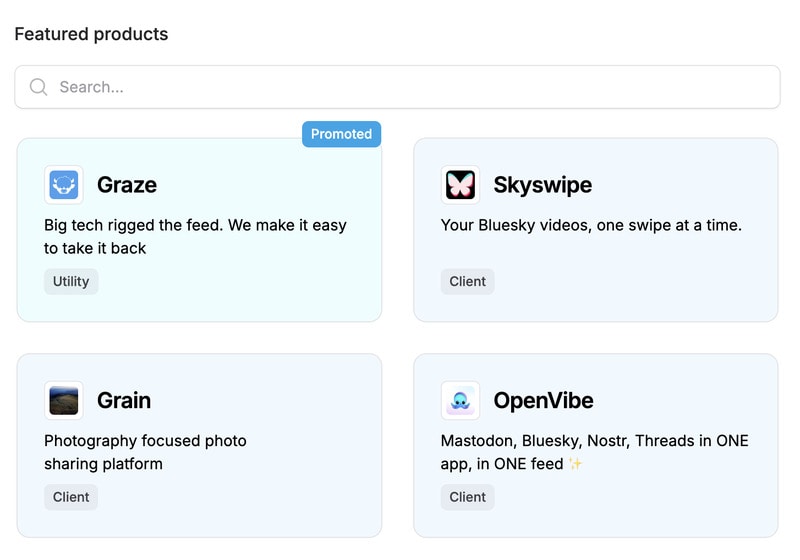This screenshot has height=560, width=800.
Task: Click the magnifying glass search icon
Action: coord(39,87)
